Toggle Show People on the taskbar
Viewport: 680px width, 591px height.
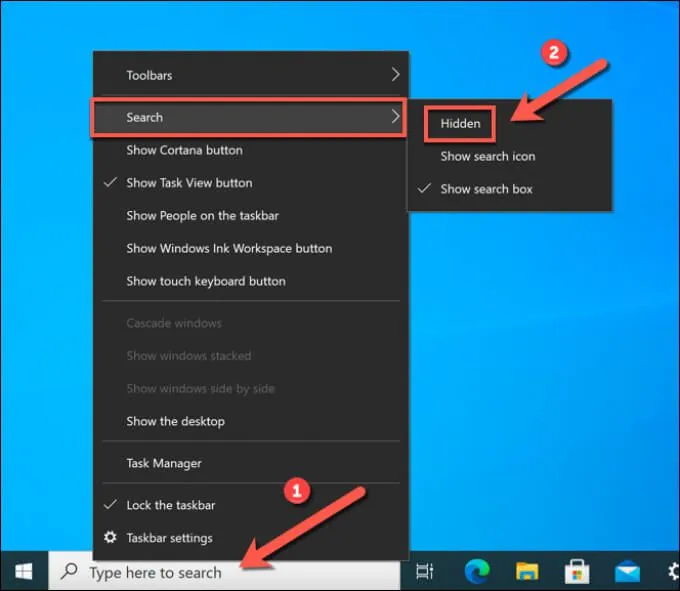tap(251, 216)
